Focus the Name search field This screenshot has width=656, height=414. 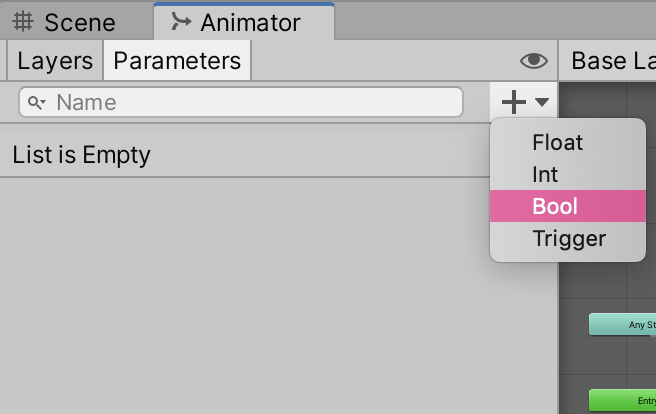[250, 102]
